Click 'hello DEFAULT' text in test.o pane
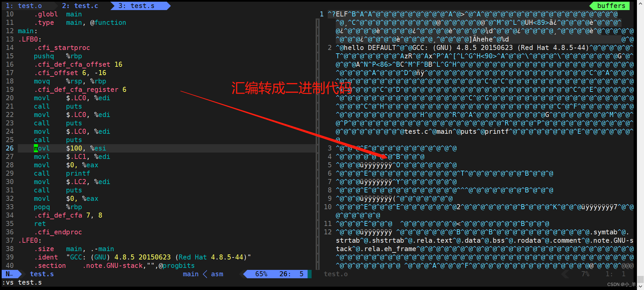This screenshot has width=644, height=290. (370, 48)
